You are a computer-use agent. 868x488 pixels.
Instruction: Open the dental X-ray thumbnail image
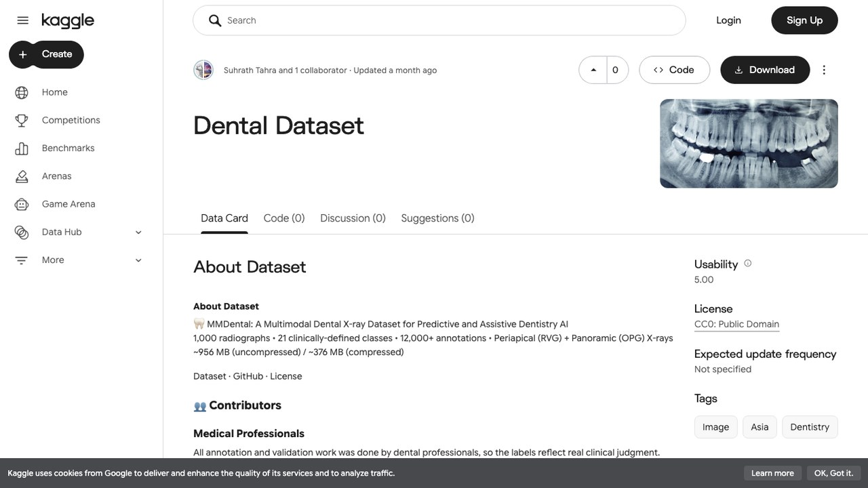pyautogui.click(x=749, y=144)
